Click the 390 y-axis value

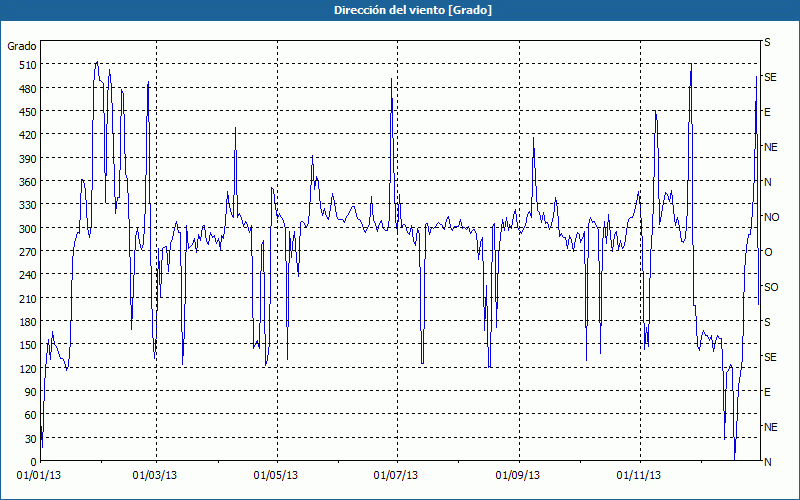(x=28, y=159)
